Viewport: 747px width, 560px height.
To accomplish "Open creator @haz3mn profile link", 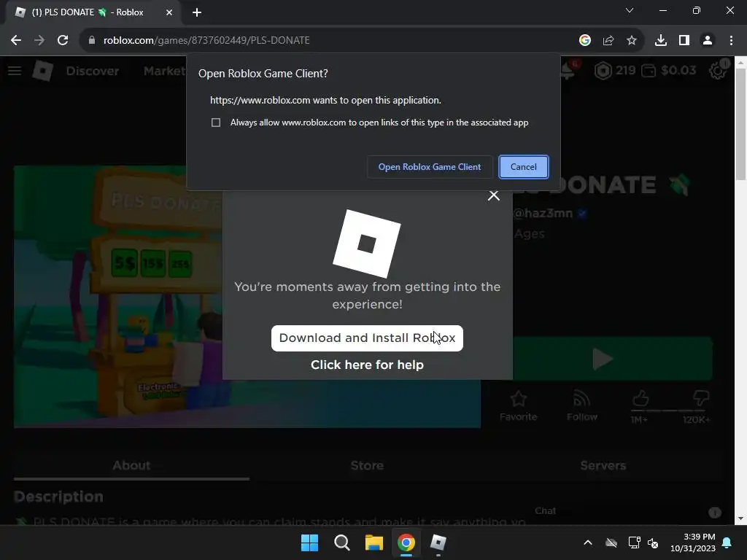I will (x=543, y=214).
